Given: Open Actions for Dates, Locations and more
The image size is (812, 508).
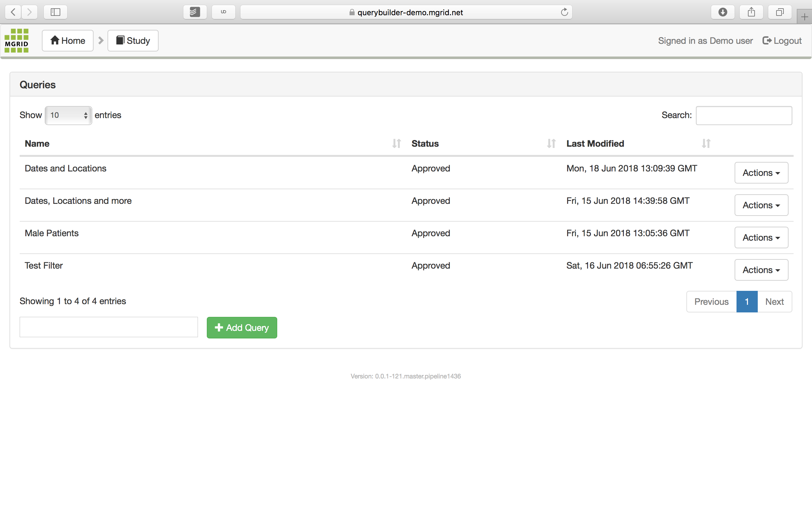Looking at the screenshot, I should pos(761,205).
